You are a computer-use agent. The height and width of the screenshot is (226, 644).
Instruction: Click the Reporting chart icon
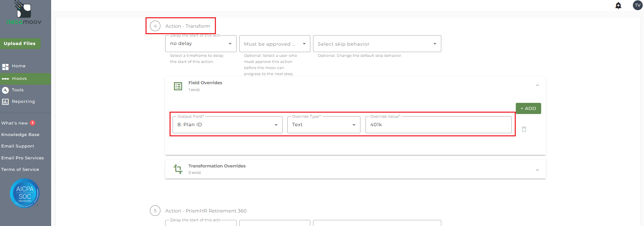pyautogui.click(x=5, y=101)
